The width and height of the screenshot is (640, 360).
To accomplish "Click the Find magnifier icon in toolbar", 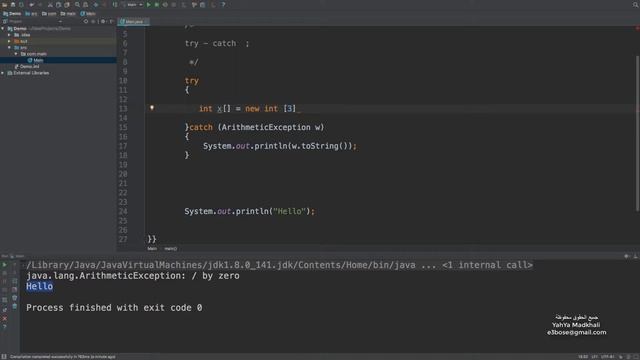I will tap(77, 4).
